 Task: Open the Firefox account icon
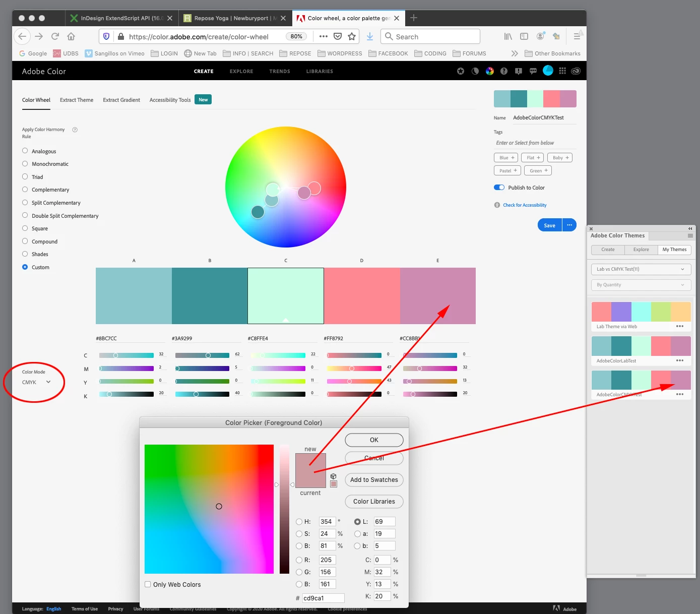540,36
